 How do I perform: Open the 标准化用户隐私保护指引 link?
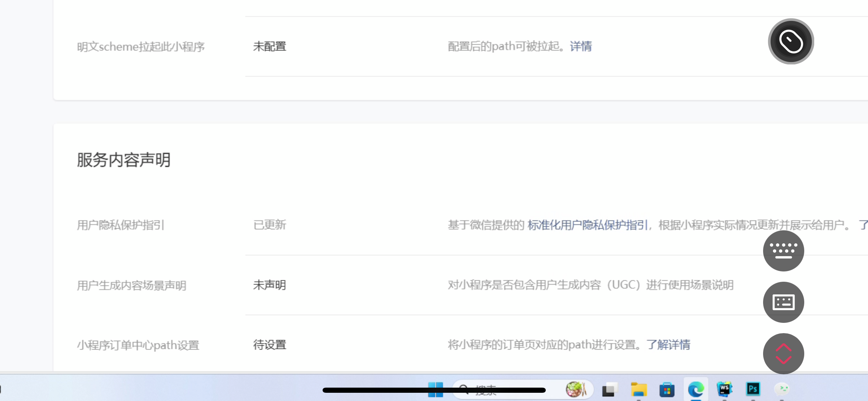tap(588, 225)
